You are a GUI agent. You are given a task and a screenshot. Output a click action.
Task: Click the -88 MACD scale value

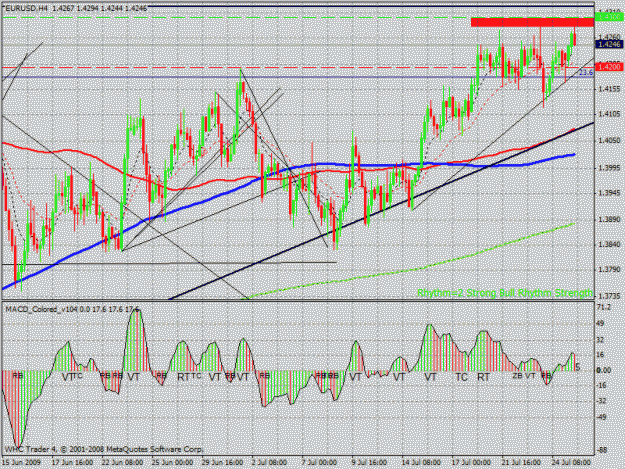point(602,450)
